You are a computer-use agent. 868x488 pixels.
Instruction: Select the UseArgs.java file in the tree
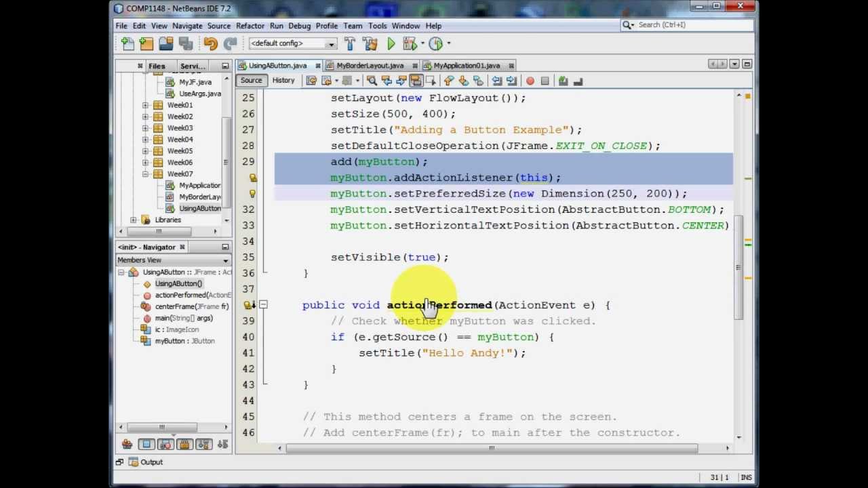tap(200, 94)
